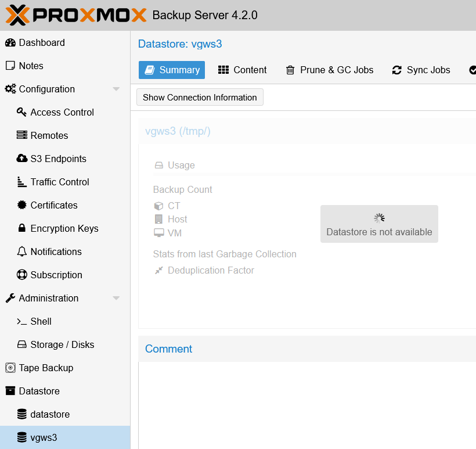Click the Traffic Control signal icon

pyautogui.click(x=21, y=182)
